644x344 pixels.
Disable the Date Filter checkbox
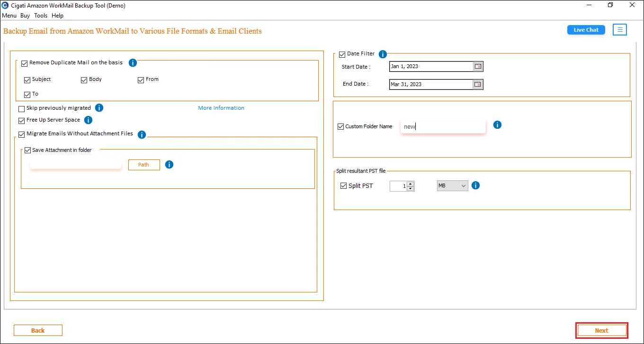pos(342,54)
